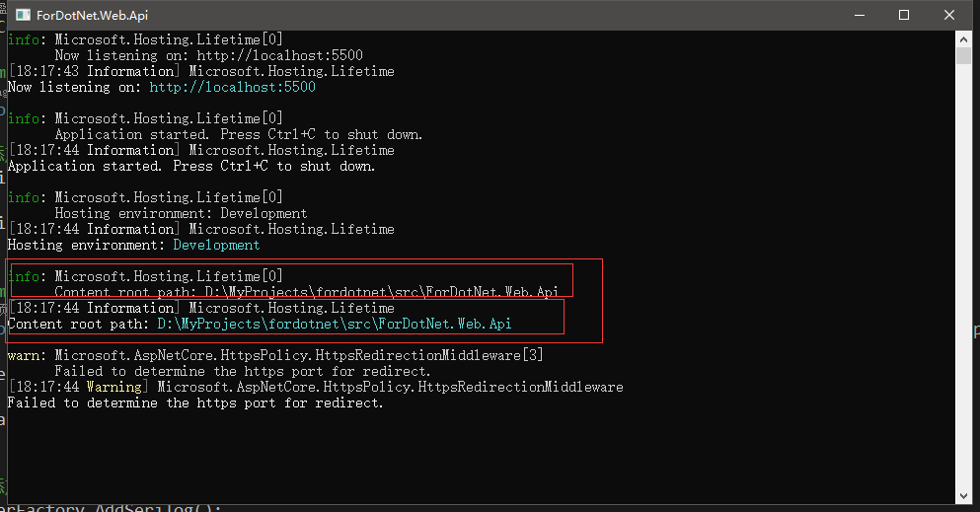Click the cyan Development environment value

point(216,246)
